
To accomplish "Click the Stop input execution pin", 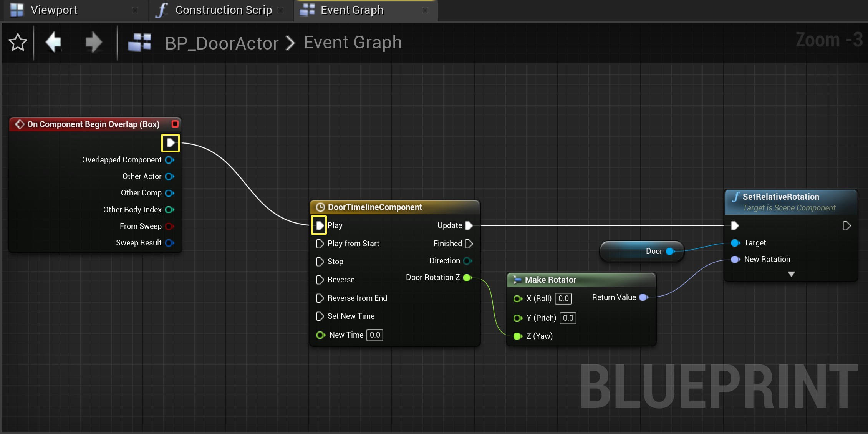I will (x=320, y=262).
